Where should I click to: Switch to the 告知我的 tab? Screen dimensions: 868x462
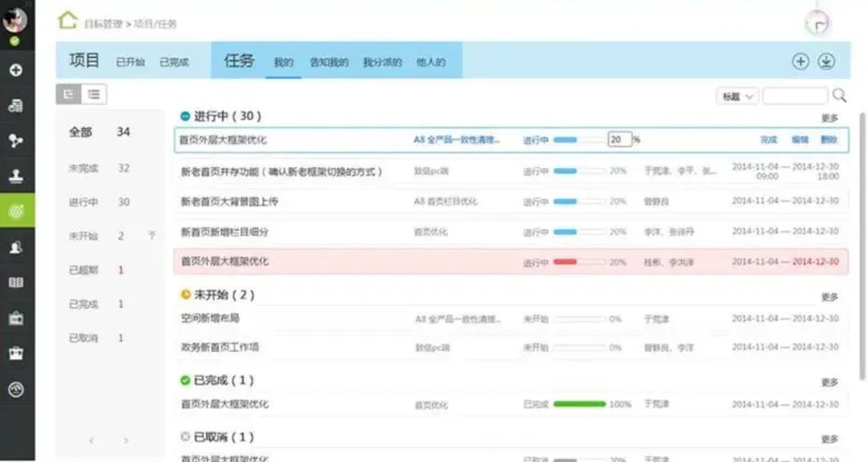tap(329, 62)
